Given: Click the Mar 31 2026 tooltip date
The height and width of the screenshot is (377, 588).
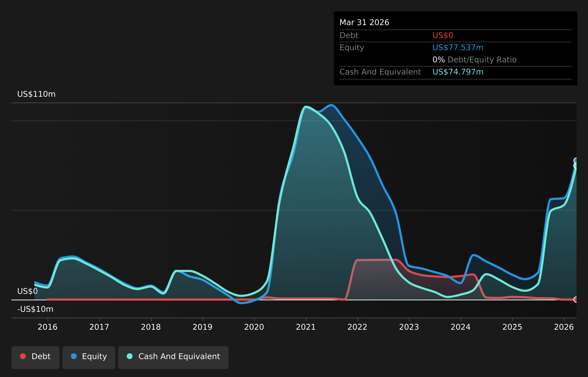Looking at the screenshot, I should [365, 23].
